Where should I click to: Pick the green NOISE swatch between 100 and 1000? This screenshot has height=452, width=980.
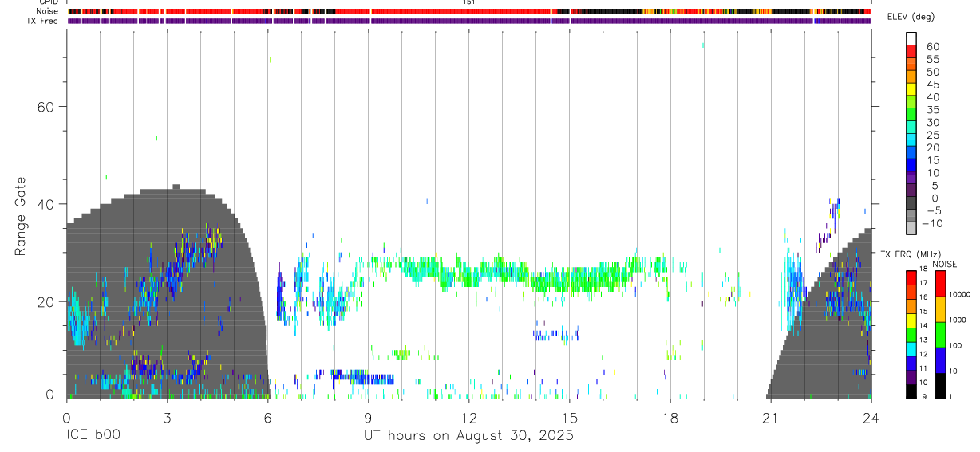click(x=941, y=335)
